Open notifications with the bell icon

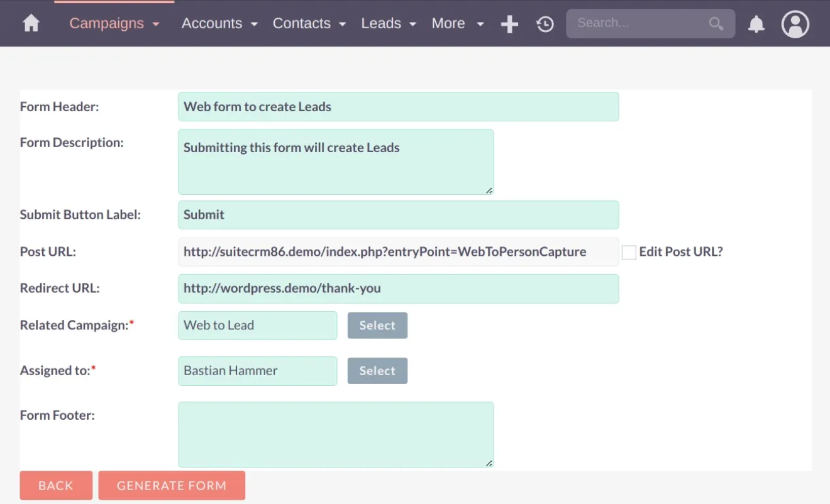(756, 23)
